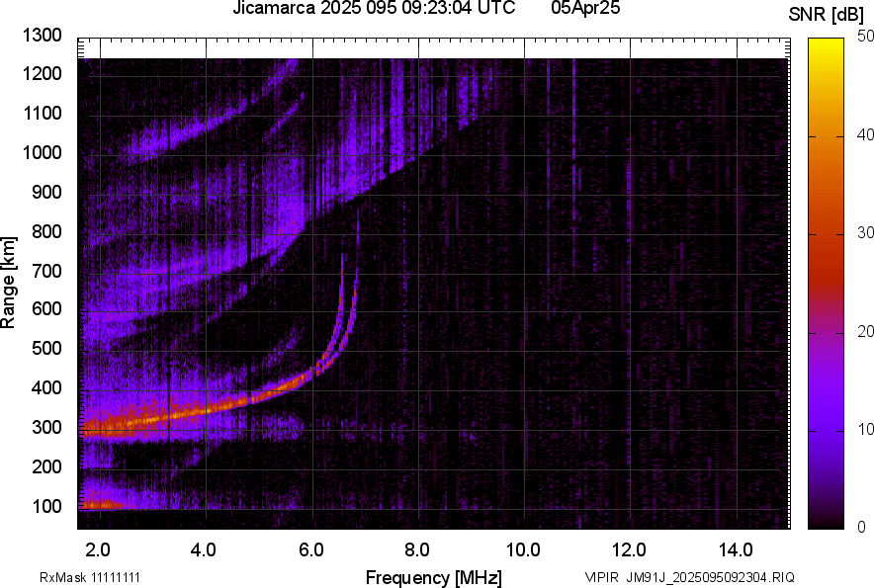Click the colorbar tick label '50'
The height and width of the screenshot is (588, 874).
866,36
